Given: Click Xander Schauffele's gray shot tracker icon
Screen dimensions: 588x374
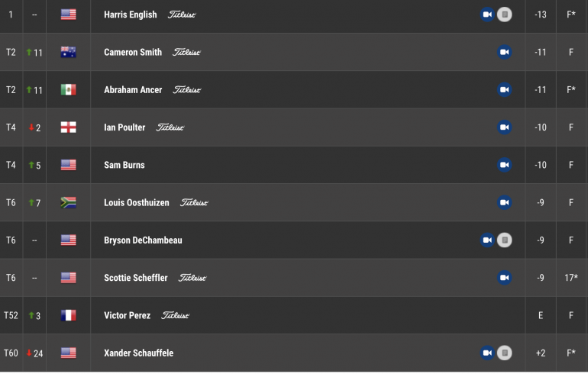Looking at the screenshot, I should click(x=504, y=353).
